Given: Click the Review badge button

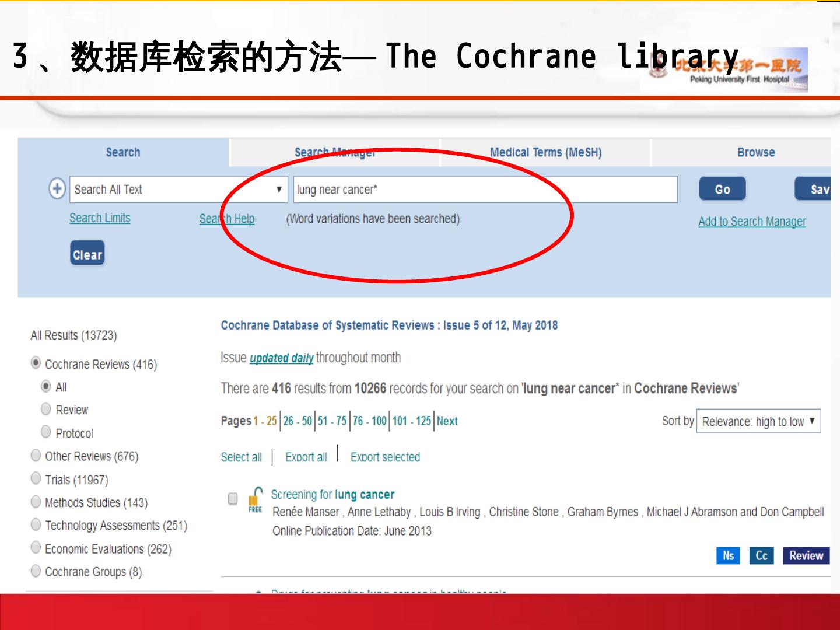Looking at the screenshot, I should [806, 555].
